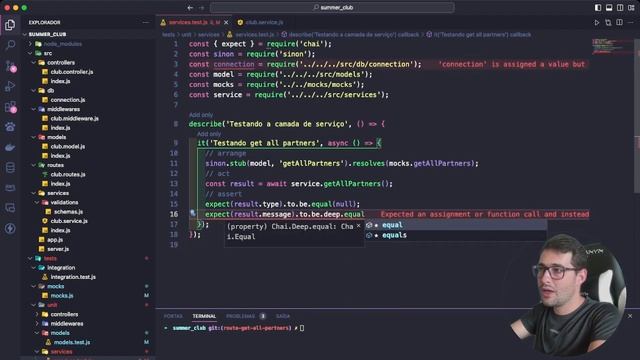Collapse the validations folder

click(x=37, y=202)
